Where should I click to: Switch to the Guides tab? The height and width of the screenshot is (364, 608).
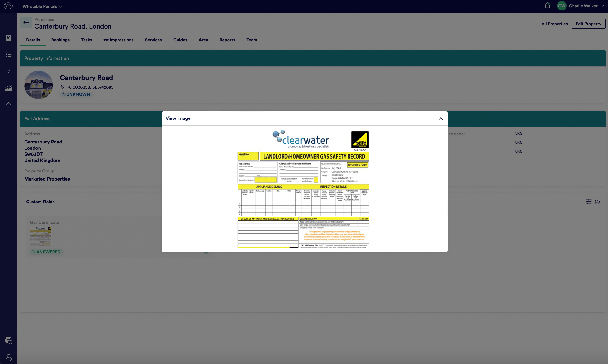tap(180, 40)
